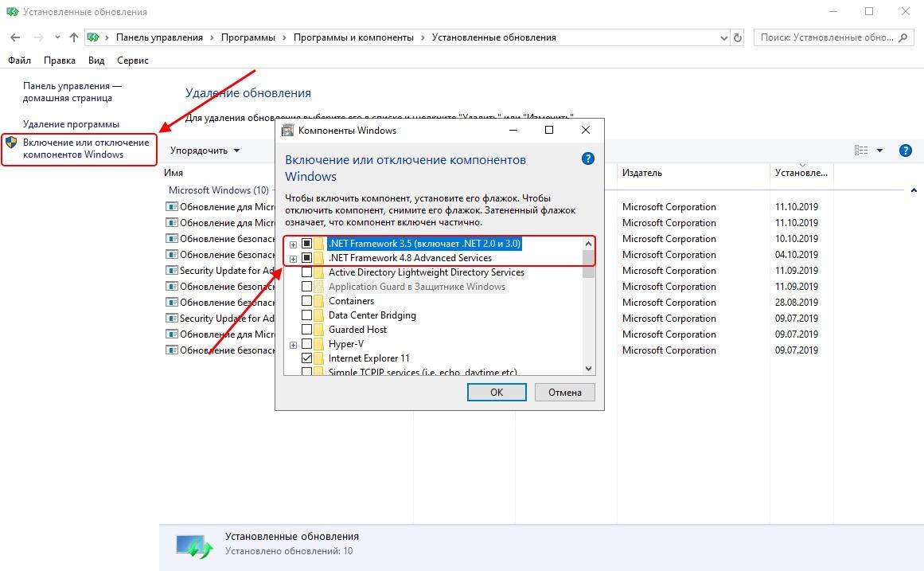Sort by the Издатель column header
The width and height of the screenshot is (924, 571).
pyautogui.click(x=692, y=173)
